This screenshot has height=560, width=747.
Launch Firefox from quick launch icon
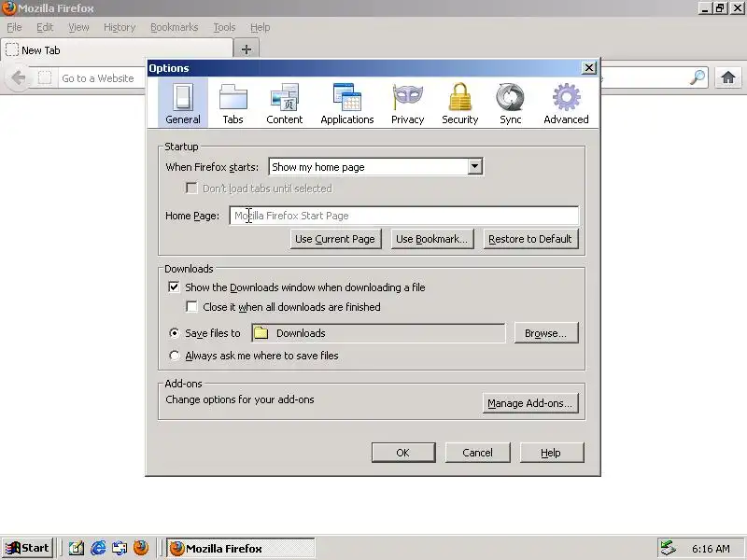(141, 548)
